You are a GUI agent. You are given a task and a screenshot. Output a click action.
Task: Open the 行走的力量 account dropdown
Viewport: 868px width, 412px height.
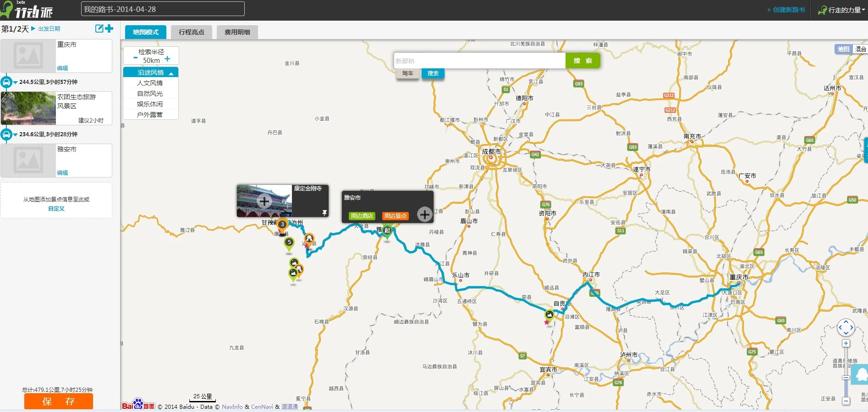point(864,10)
